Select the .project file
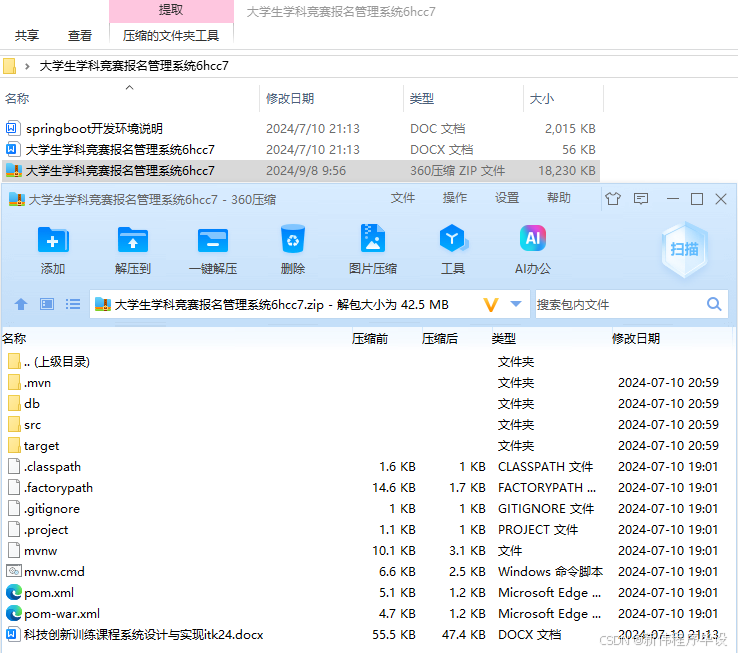This screenshot has width=738, height=653. pos(367,530)
